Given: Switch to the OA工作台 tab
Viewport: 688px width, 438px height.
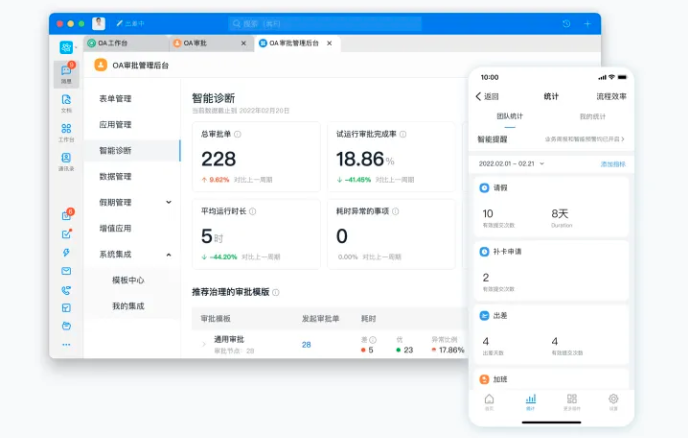Looking at the screenshot, I should (125, 43).
